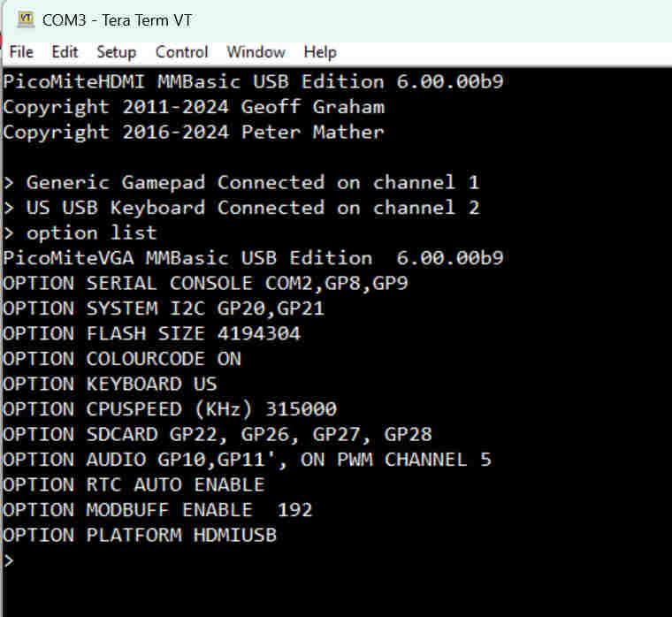
Task: Click the empty command prompt at terminal bottom
Action: 9,560
